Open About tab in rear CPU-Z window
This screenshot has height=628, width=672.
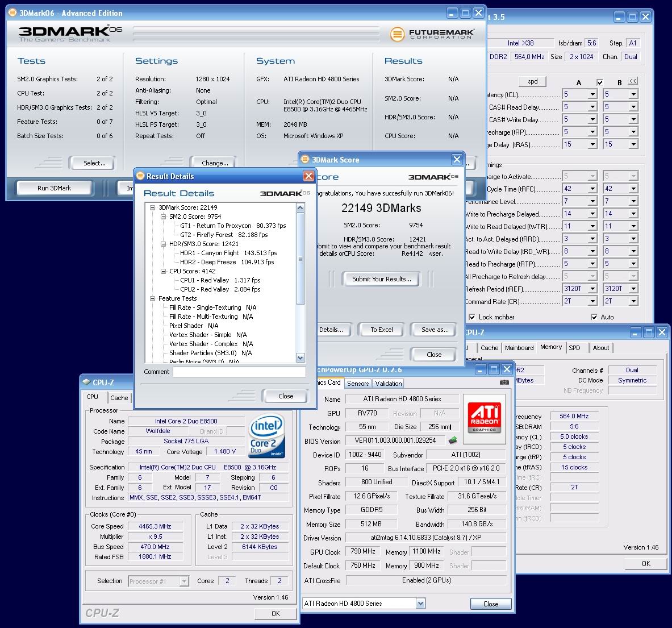[601, 348]
